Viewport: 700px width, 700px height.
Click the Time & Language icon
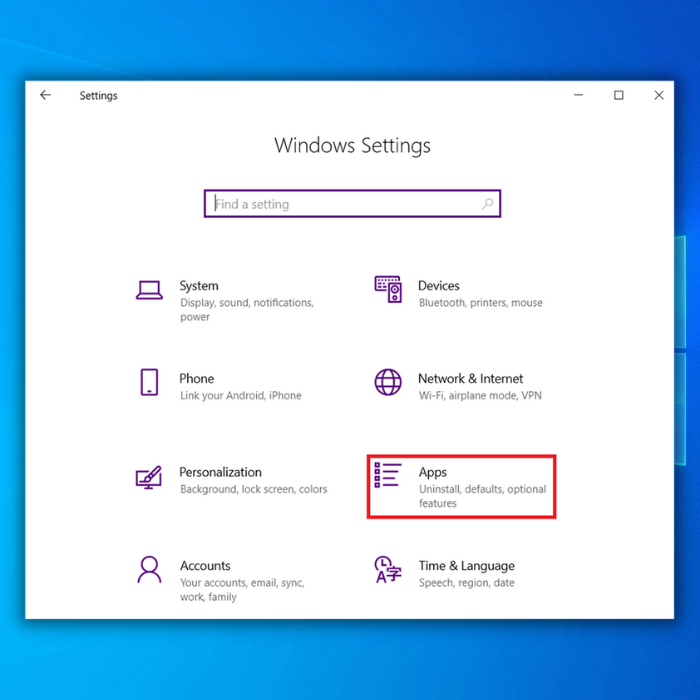[x=388, y=569]
